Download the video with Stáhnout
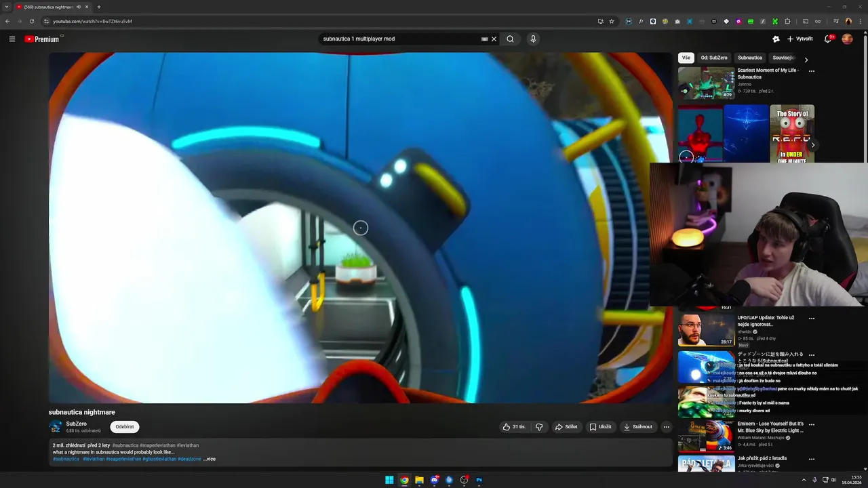The height and width of the screenshot is (488, 868). (x=637, y=427)
